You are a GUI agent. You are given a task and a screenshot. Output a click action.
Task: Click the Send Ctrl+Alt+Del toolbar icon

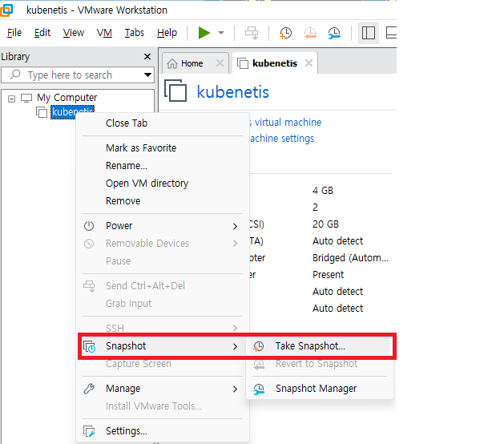[252, 33]
